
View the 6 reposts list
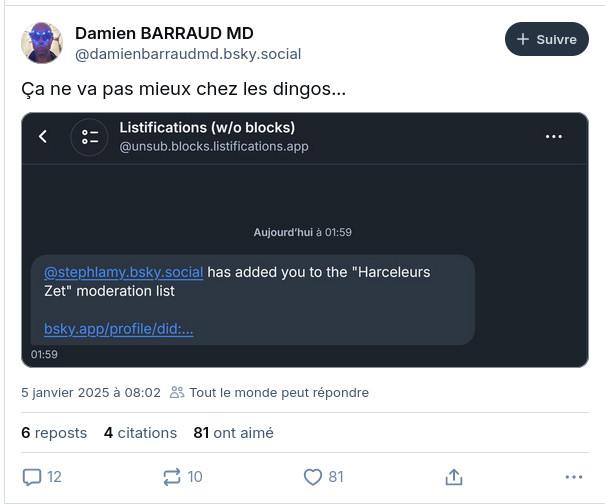coord(54,433)
